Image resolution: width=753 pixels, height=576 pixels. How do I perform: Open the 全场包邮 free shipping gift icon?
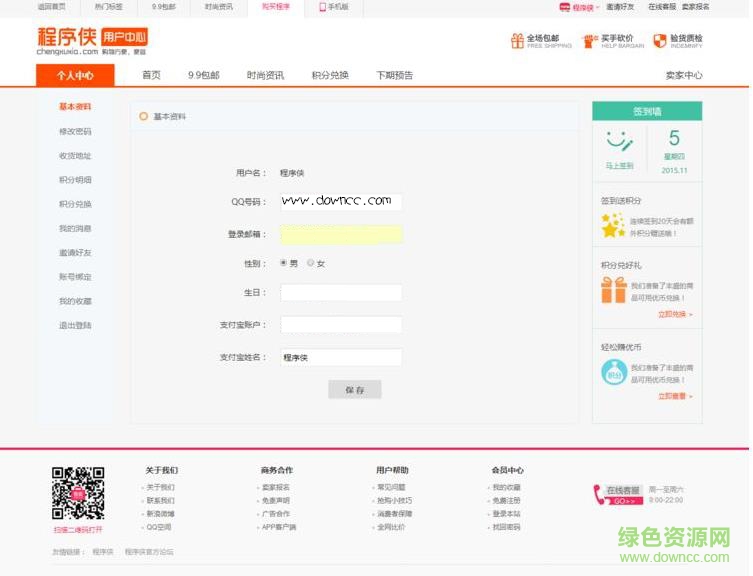pyautogui.click(x=517, y=41)
